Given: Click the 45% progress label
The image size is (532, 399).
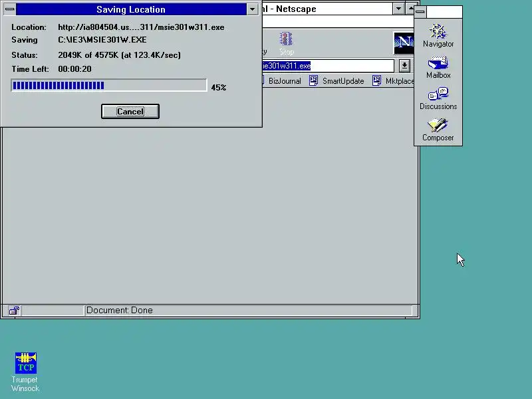Looking at the screenshot, I should [219, 88].
